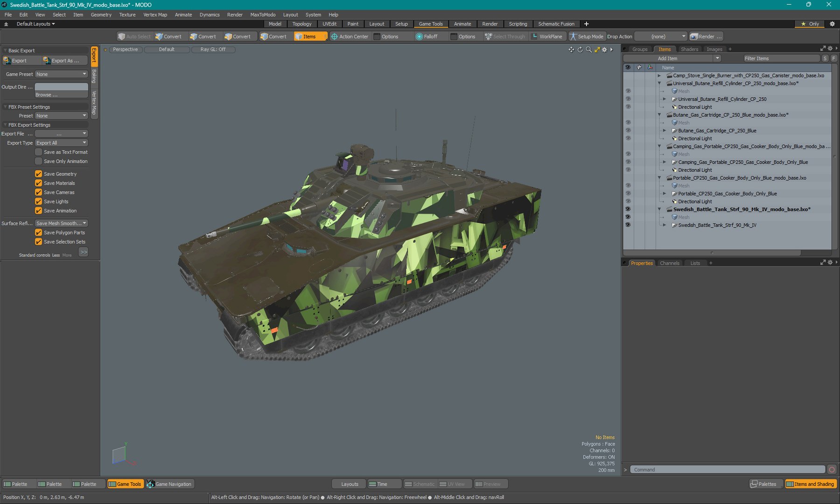Open Channels tab
The height and width of the screenshot is (504, 840).
point(670,263)
